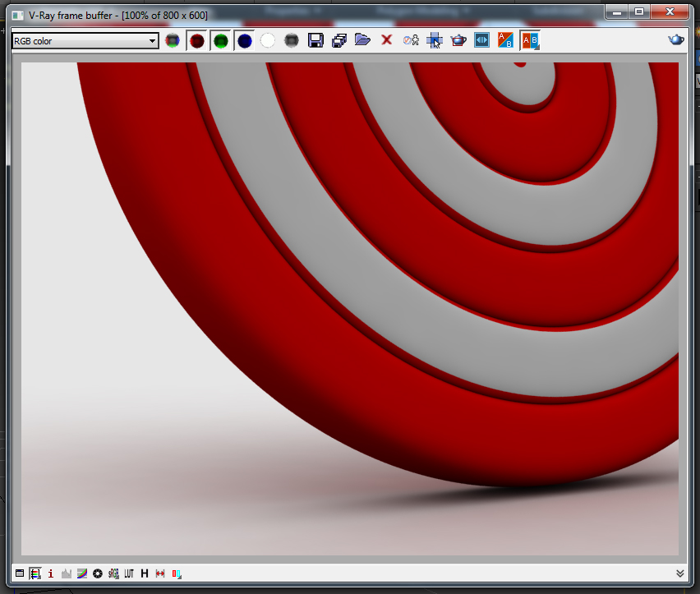Image resolution: width=700 pixels, height=594 pixels.
Task: Click the bold H icon in bottom toolbar
Action: [x=145, y=573]
